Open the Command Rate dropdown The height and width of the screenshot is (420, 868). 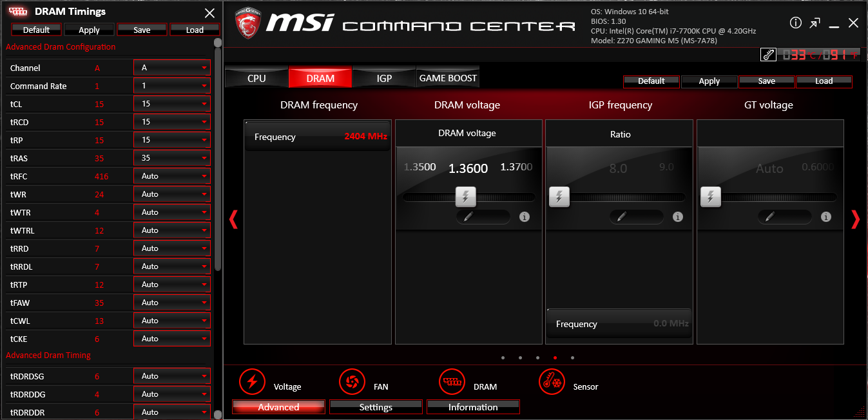click(x=172, y=86)
